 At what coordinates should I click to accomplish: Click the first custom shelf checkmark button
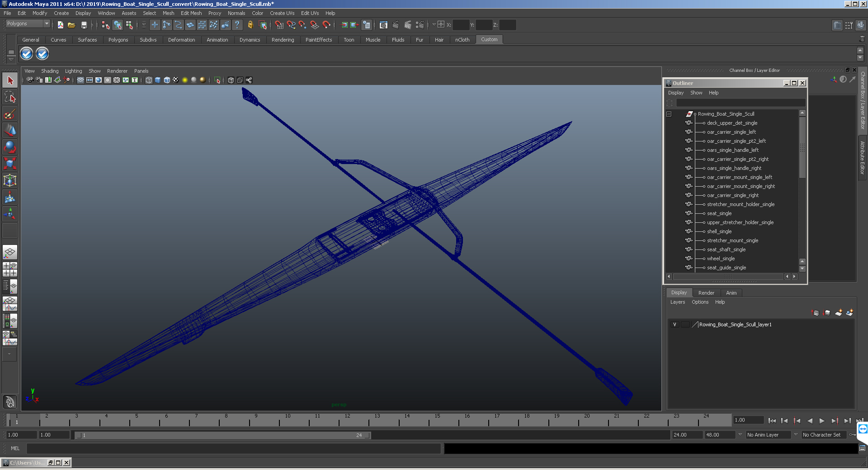pos(26,54)
